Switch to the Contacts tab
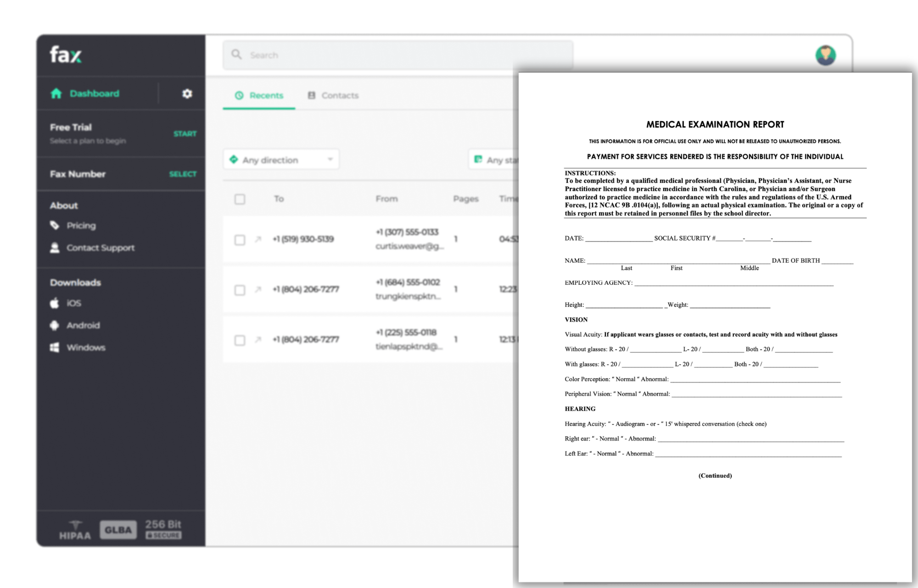918x588 pixels. (x=333, y=95)
